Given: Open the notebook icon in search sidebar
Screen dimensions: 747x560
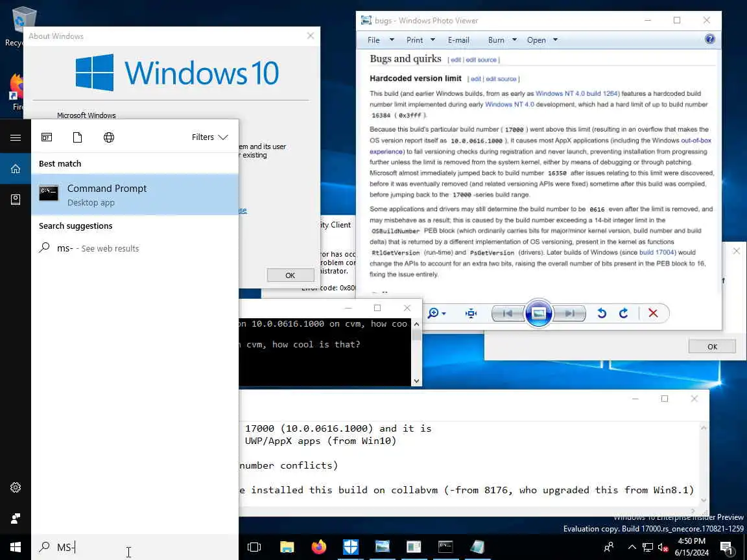Looking at the screenshot, I should (16, 200).
